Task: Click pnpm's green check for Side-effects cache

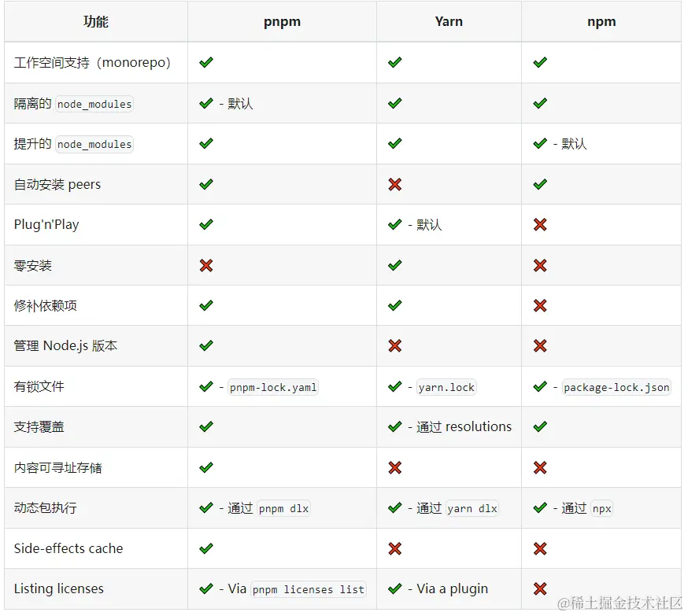Action: [206, 548]
